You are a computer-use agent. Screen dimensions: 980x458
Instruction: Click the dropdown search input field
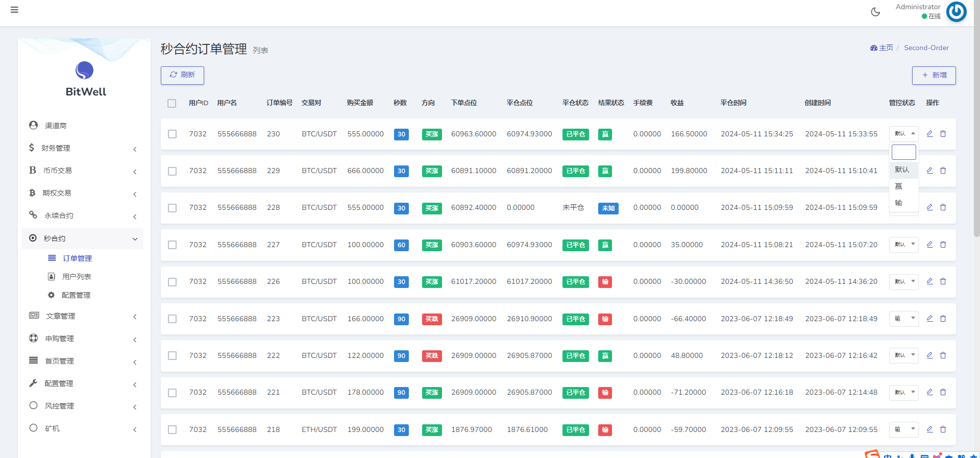click(x=903, y=152)
